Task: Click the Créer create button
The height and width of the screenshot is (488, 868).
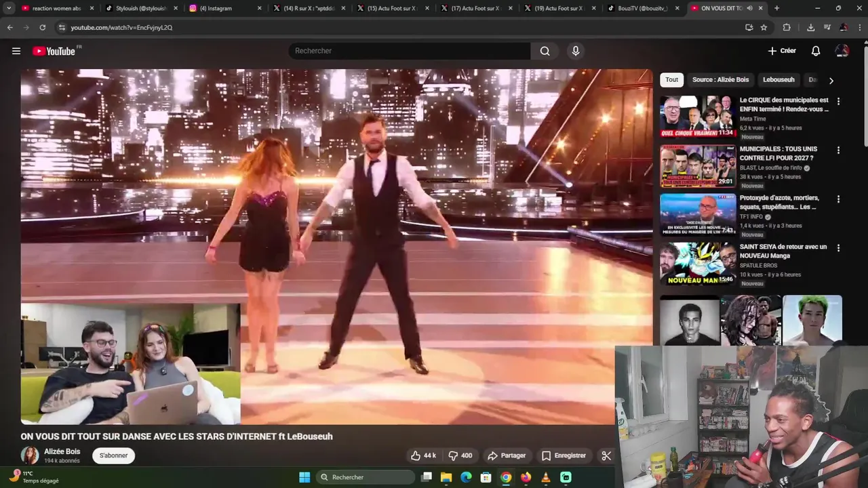Action: click(782, 51)
